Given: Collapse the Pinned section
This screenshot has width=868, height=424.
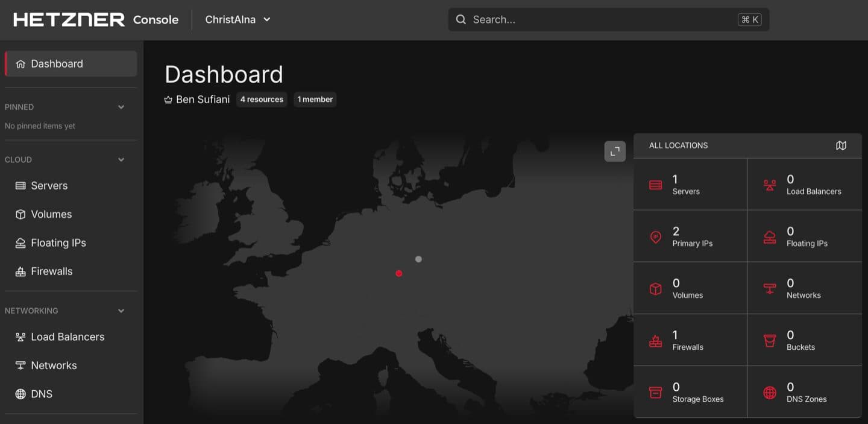Looking at the screenshot, I should tap(121, 107).
